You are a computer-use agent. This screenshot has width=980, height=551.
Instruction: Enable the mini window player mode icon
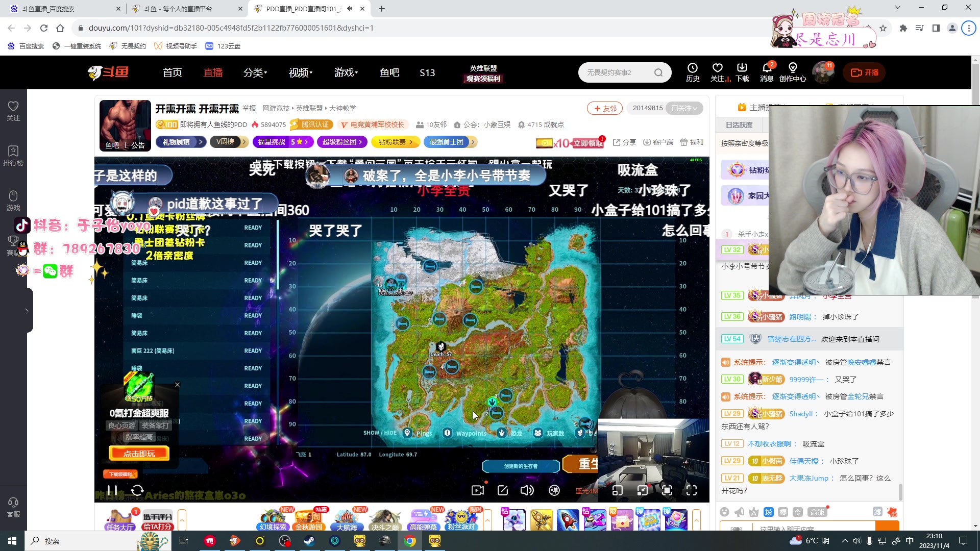pos(617,490)
